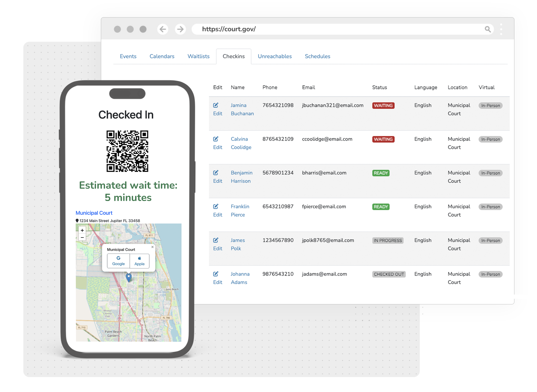This screenshot has height=392, width=537.
Task: Click Edit link for James Polk row
Action: coord(217,248)
